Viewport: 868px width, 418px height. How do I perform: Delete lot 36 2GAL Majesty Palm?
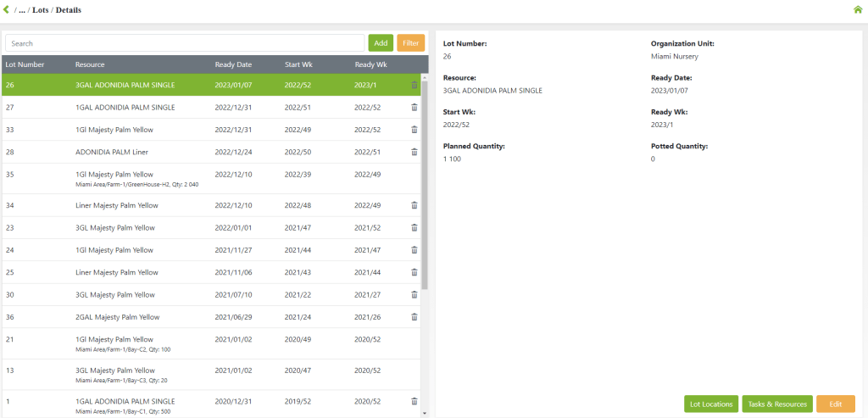pyautogui.click(x=415, y=317)
